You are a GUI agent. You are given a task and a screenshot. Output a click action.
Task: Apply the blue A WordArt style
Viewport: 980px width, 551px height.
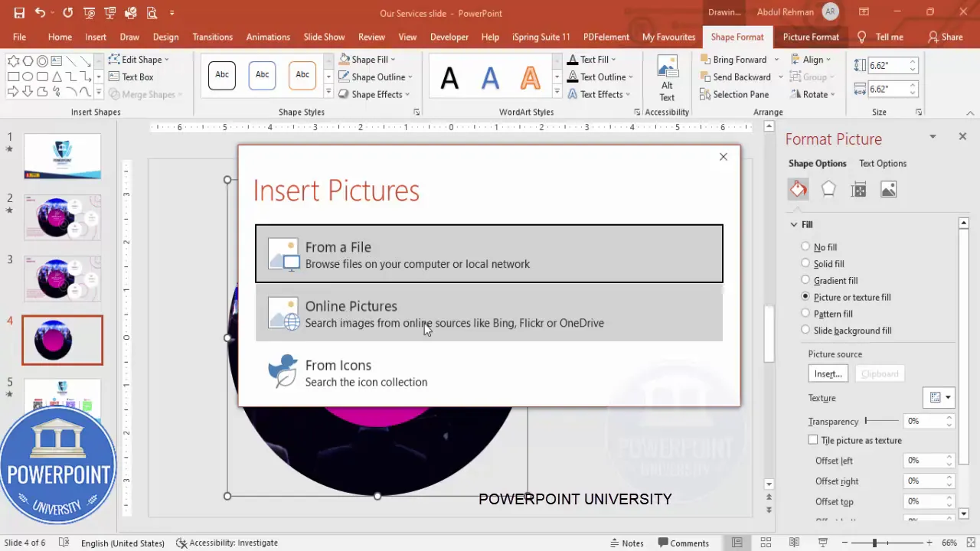[x=490, y=77]
